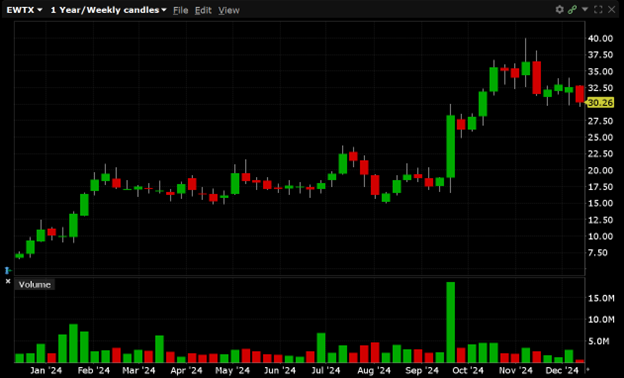624x378 pixels.
Task: Click the 15.0M volume axis label
Action: click(x=601, y=298)
